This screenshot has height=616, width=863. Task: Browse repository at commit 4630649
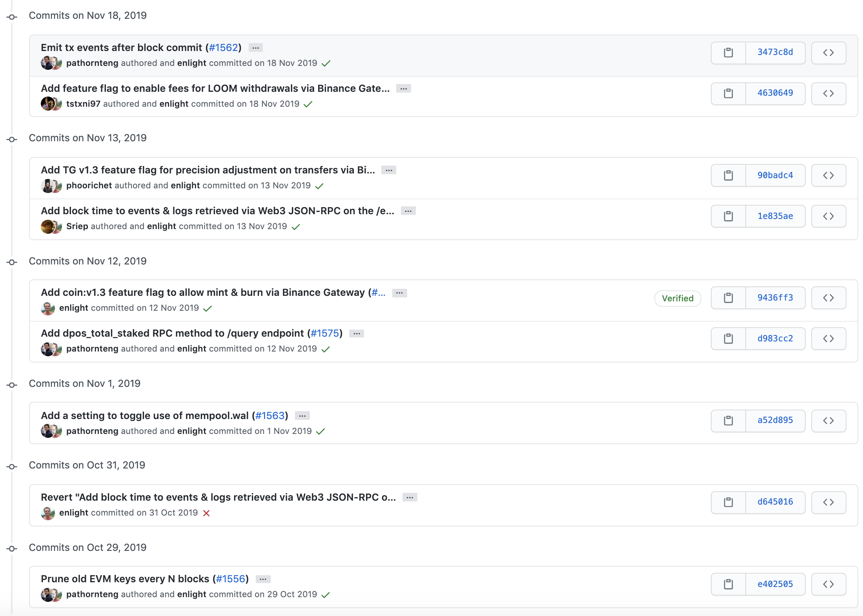[828, 93]
